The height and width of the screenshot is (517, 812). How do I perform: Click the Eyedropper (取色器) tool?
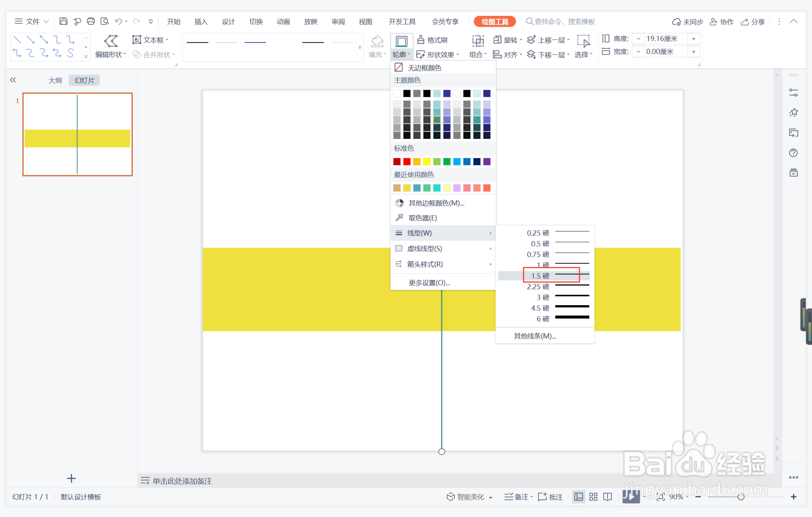[422, 218]
